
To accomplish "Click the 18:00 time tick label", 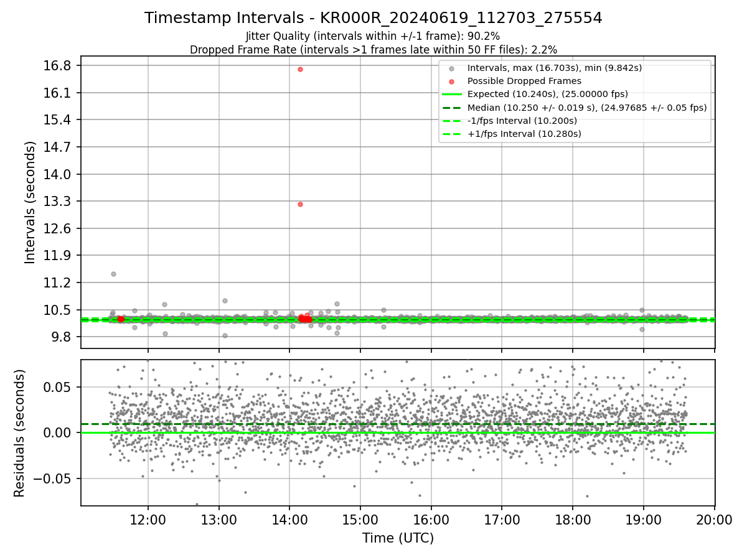I will pos(573,520).
